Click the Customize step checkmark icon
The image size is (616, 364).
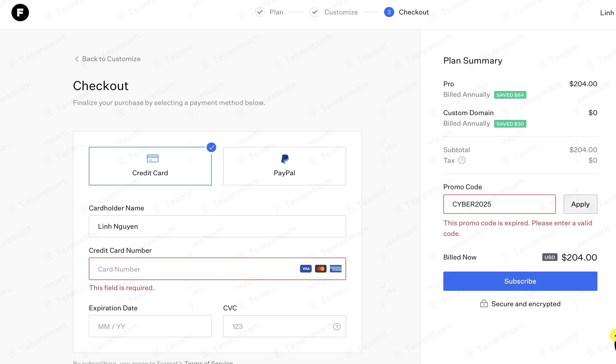(315, 12)
